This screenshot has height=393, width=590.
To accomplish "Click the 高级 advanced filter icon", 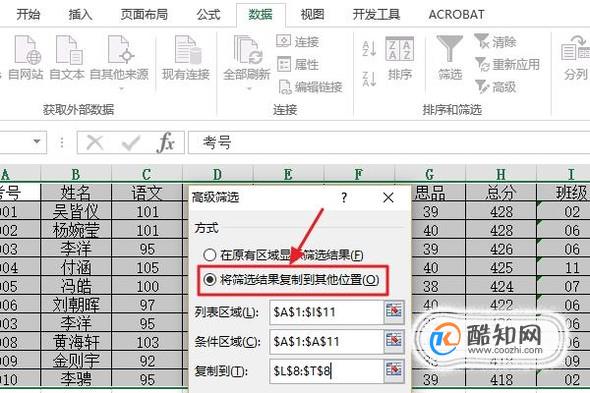I will 482,87.
